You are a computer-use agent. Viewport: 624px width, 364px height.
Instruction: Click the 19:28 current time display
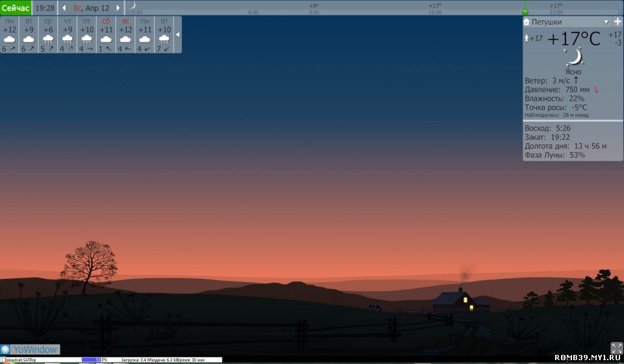pyautogui.click(x=45, y=8)
